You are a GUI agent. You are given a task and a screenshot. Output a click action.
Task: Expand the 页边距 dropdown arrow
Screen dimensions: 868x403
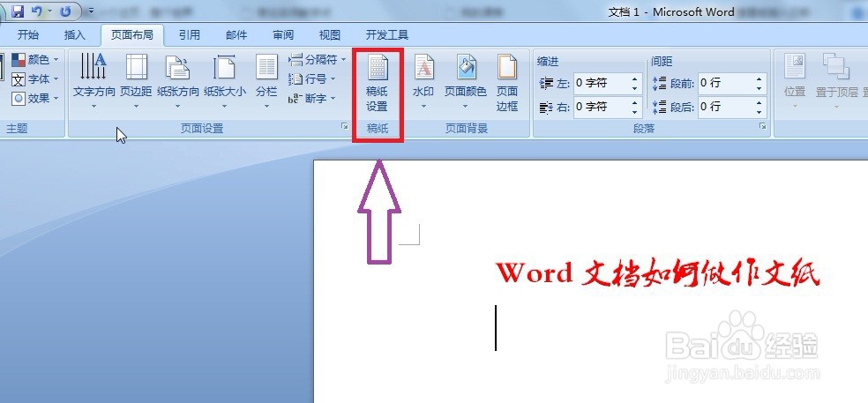click(136, 106)
